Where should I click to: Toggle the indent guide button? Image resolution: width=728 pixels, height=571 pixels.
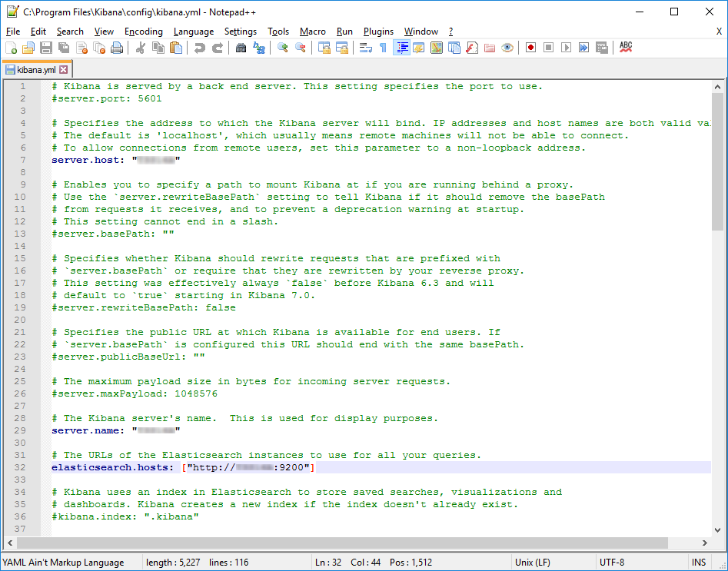point(401,48)
